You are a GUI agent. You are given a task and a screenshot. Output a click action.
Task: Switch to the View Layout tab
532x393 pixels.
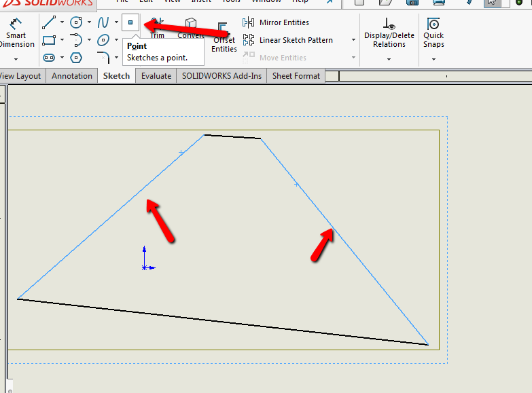[x=20, y=75]
